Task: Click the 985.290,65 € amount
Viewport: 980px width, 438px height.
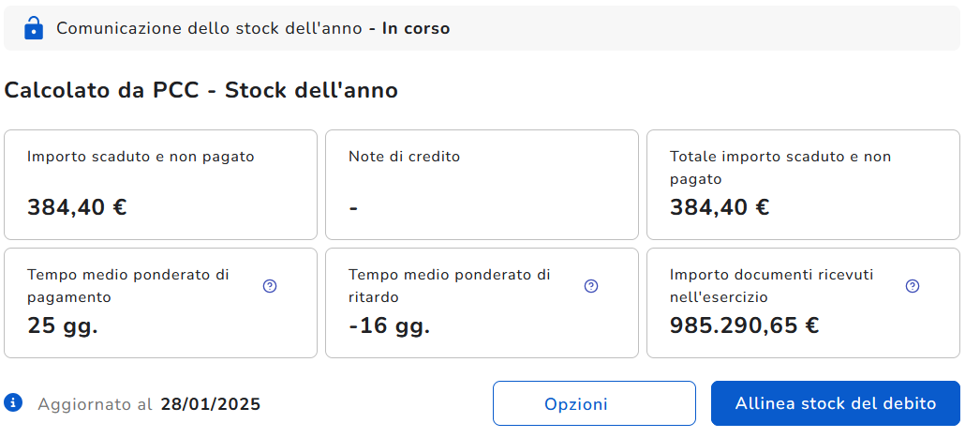Action: 744,325
